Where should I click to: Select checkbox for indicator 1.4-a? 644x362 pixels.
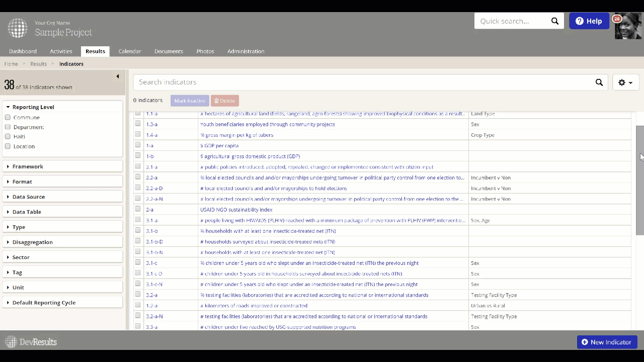(x=138, y=134)
